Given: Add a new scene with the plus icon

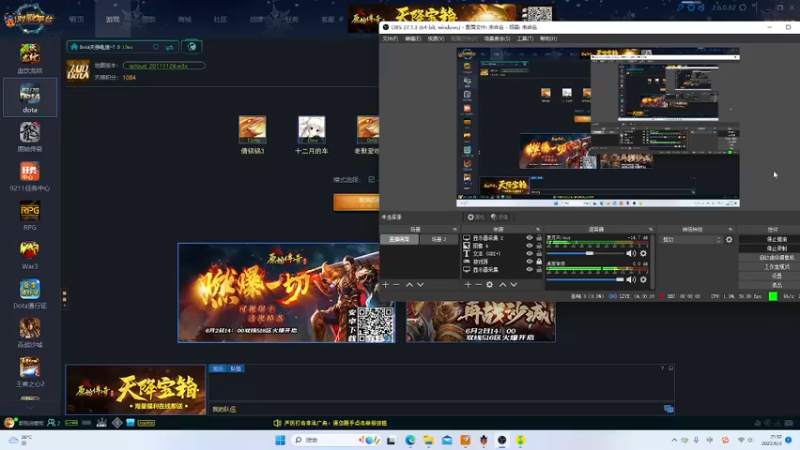Looking at the screenshot, I should click(386, 284).
